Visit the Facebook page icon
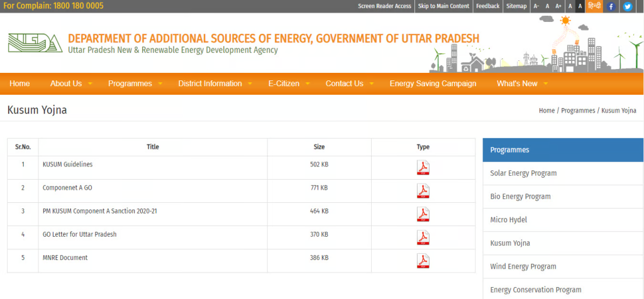This screenshot has width=644, height=299. [x=611, y=6]
